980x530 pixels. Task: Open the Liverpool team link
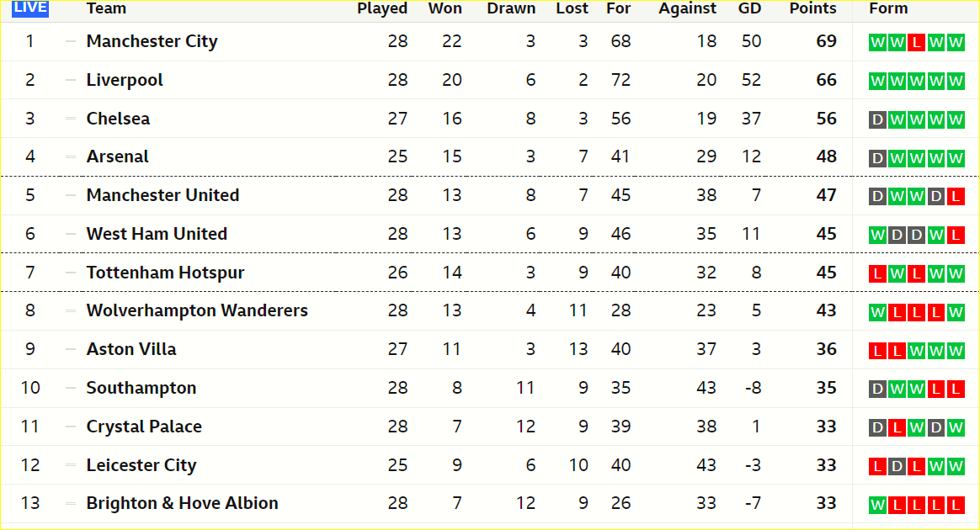coord(125,80)
